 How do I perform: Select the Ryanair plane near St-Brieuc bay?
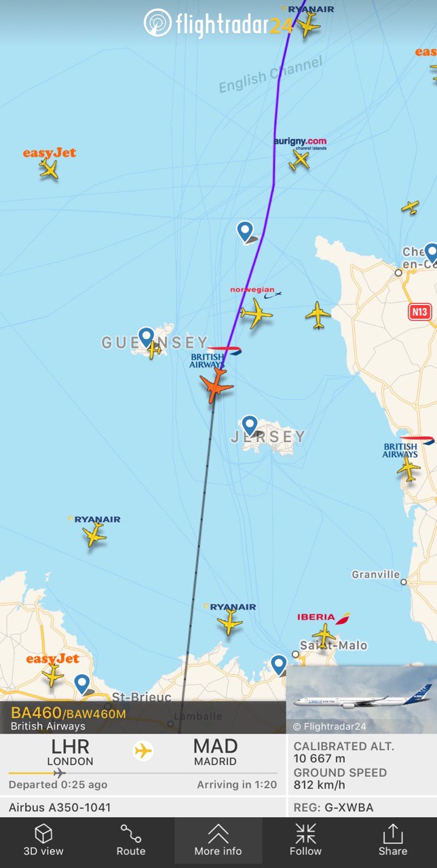tap(230, 623)
